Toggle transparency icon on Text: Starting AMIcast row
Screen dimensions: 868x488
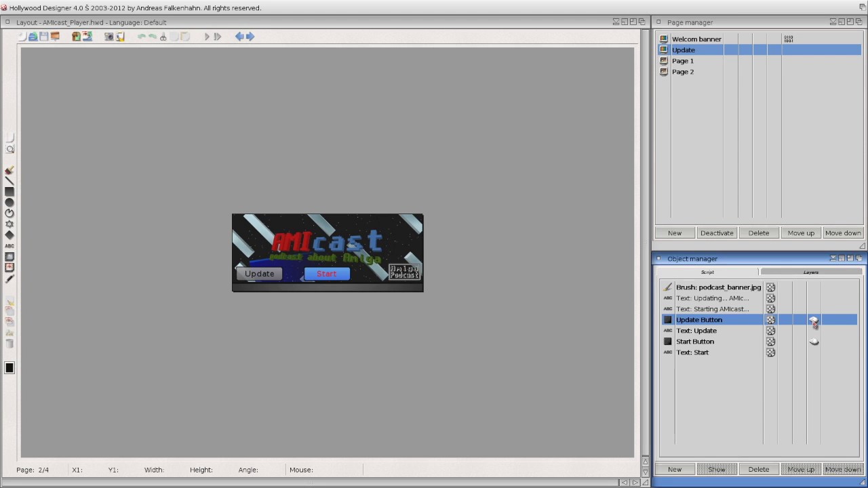pyautogui.click(x=770, y=309)
